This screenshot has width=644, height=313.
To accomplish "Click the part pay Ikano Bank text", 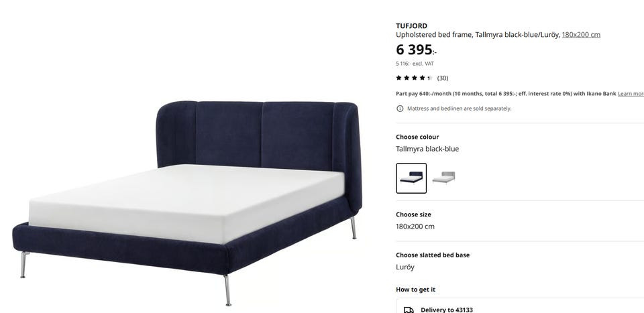I will pyautogui.click(x=506, y=94).
